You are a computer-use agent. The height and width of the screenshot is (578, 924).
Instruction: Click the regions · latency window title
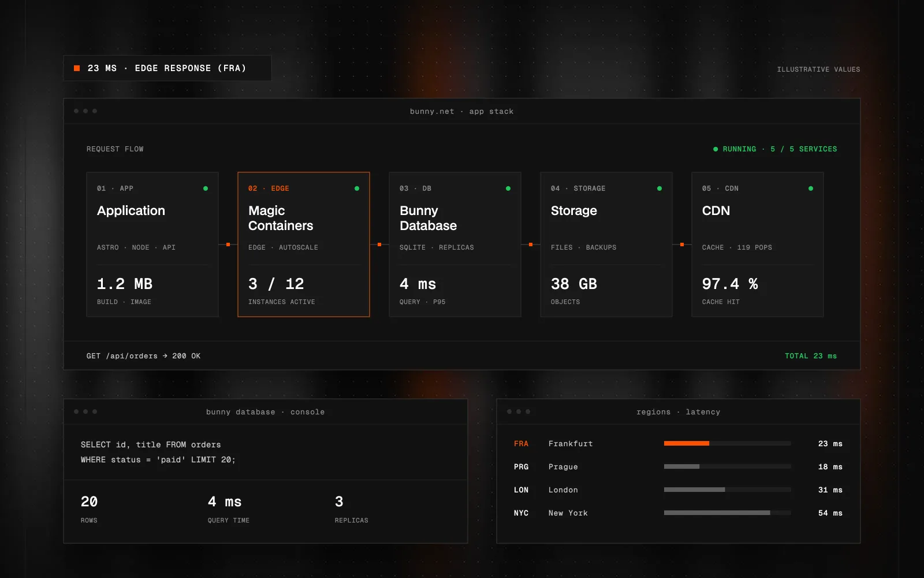pos(678,412)
